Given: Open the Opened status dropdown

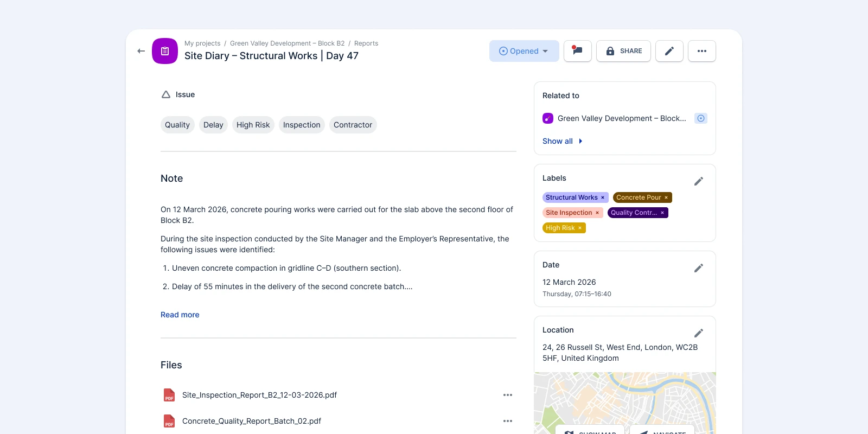Looking at the screenshot, I should (x=524, y=51).
